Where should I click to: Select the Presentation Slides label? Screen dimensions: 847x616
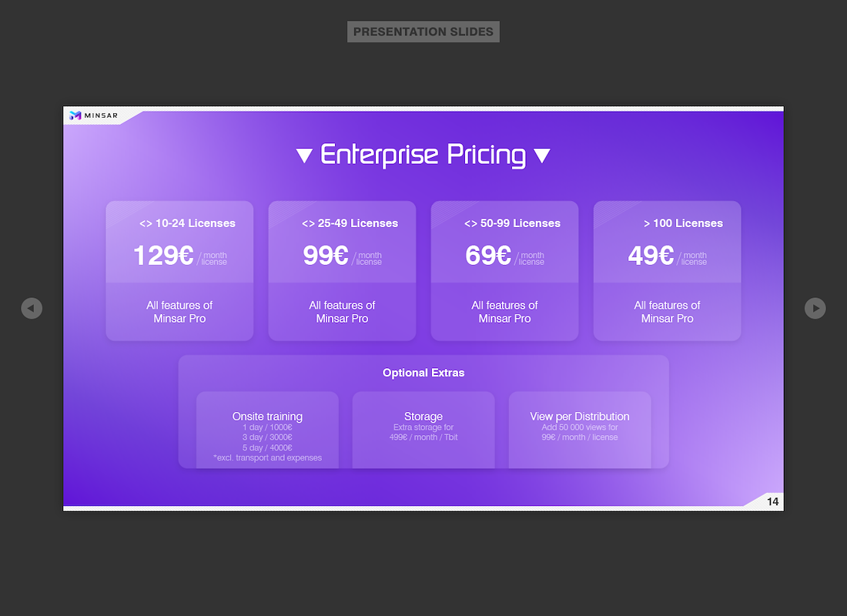tap(423, 32)
